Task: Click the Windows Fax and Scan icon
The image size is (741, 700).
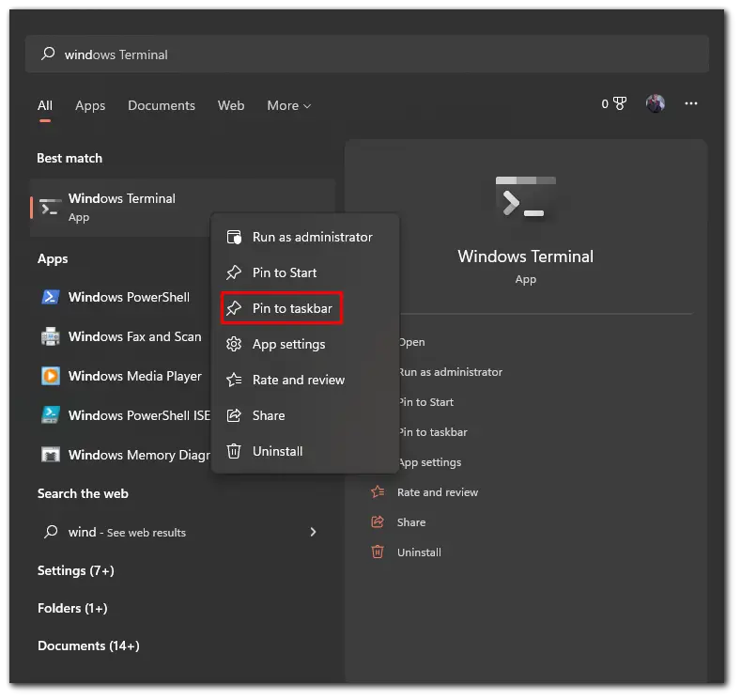Action: 50,336
